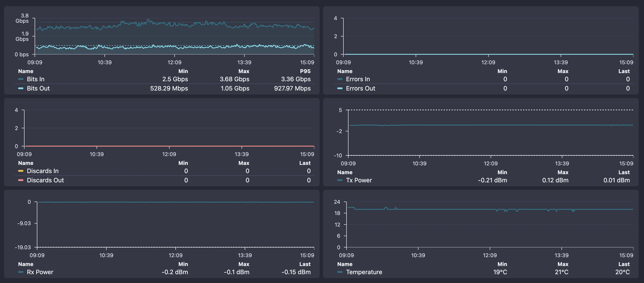Click the Tx Power legend color indicator
This screenshot has width=644, height=283.
[x=340, y=180]
